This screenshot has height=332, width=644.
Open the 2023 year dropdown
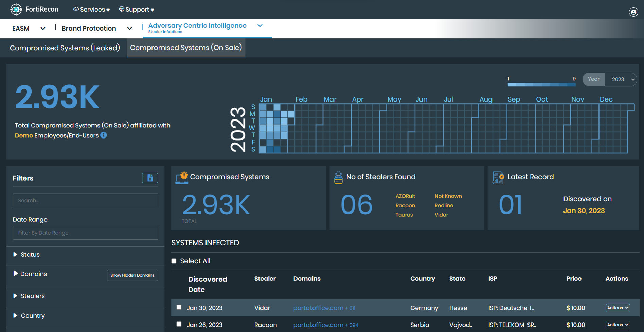tap(621, 79)
